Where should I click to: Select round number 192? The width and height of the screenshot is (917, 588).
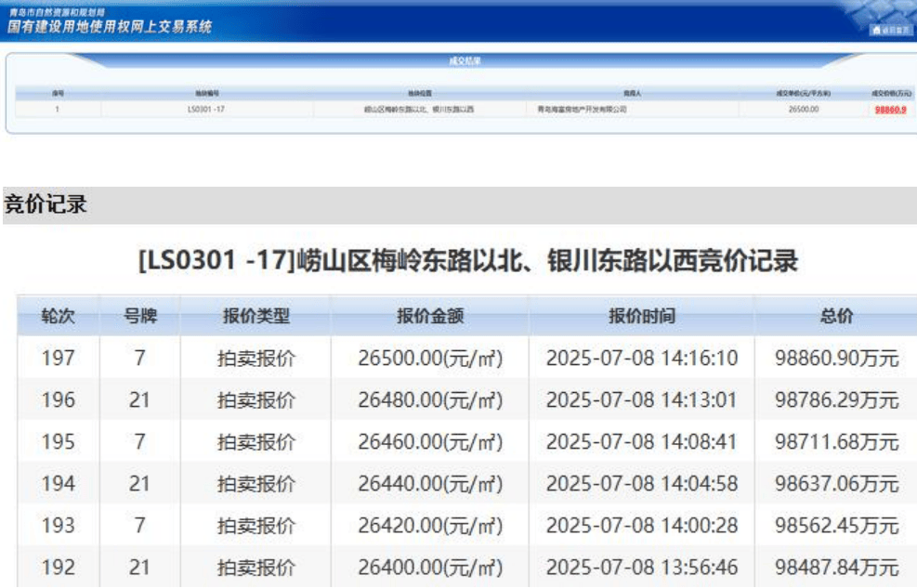(x=58, y=568)
